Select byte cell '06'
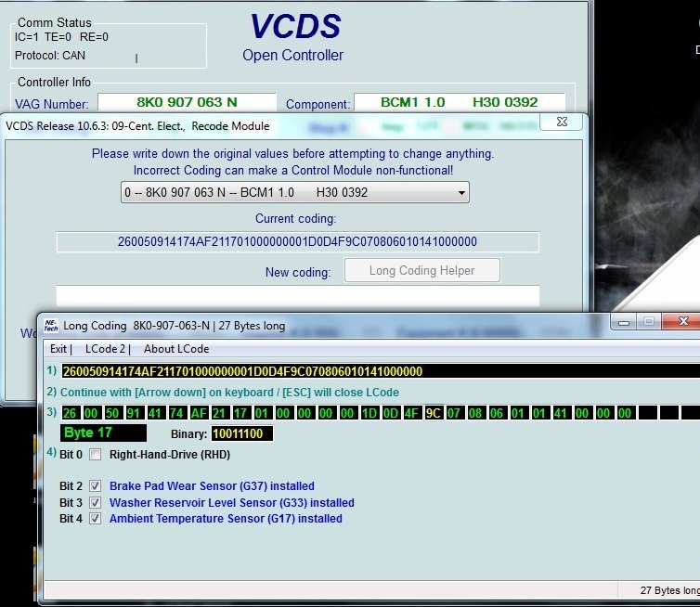This screenshot has height=607, width=700. click(497, 413)
